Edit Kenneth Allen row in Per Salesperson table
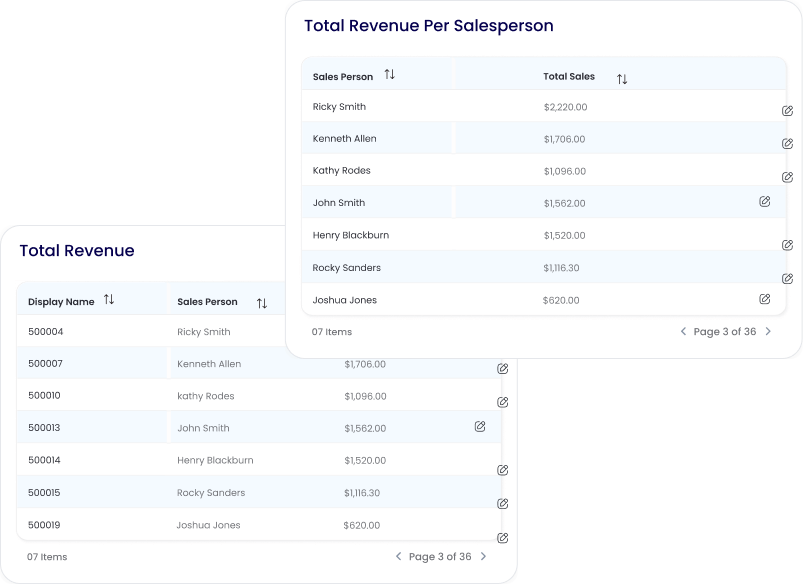This screenshot has height=584, width=803. [787, 143]
